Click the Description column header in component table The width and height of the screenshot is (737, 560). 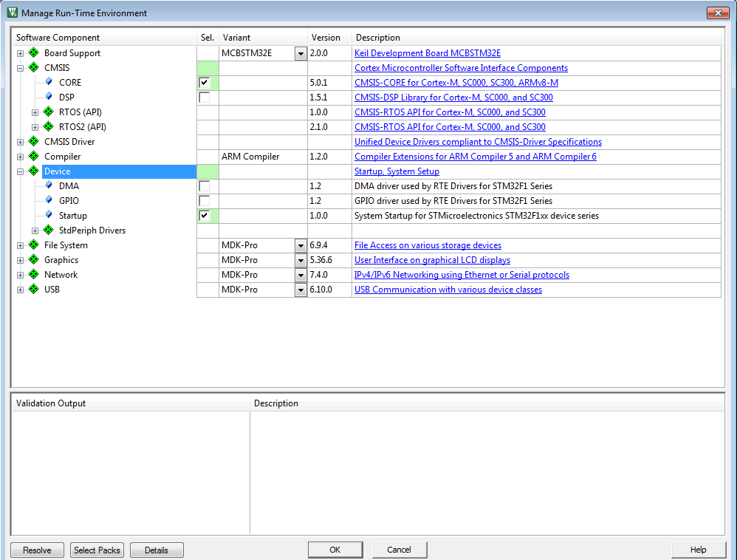[x=536, y=37]
